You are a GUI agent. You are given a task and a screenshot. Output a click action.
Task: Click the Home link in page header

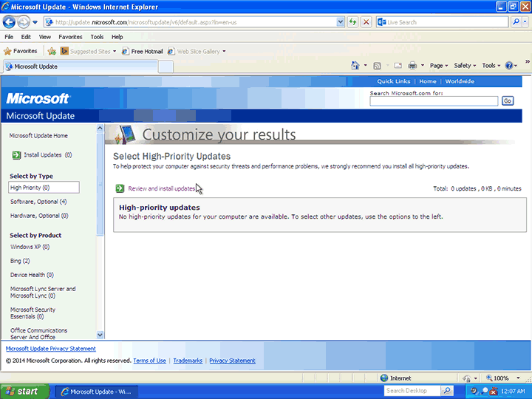[x=428, y=81]
